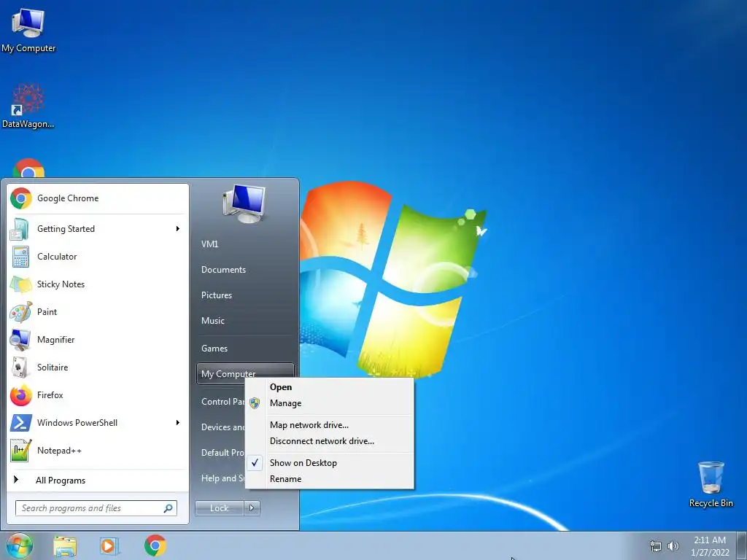Choose Rename in context menu
This screenshot has height=560, width=747.
pos(285,478)
